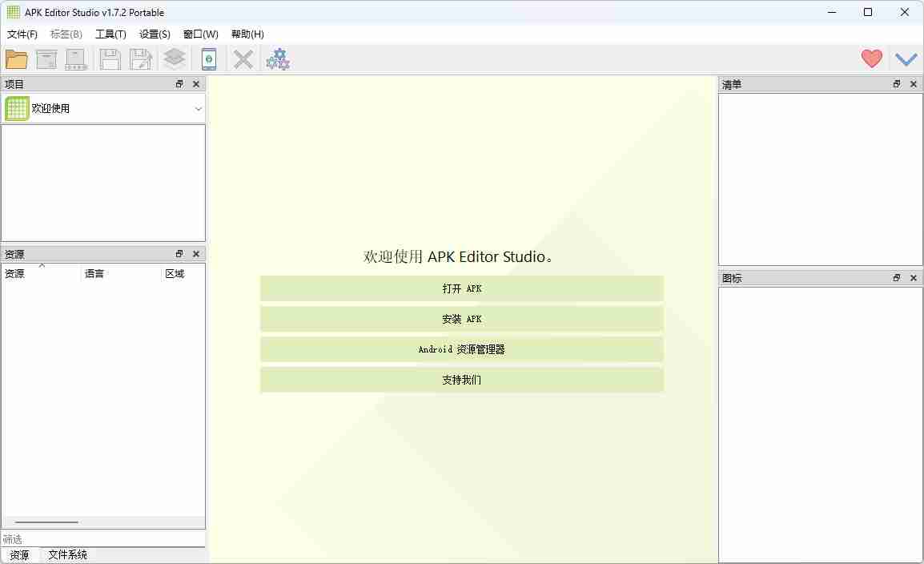Viewport: 924px width, 564px height.
Task: Open the 欢迎使用 project dropdown
Action: click(198, 108)
